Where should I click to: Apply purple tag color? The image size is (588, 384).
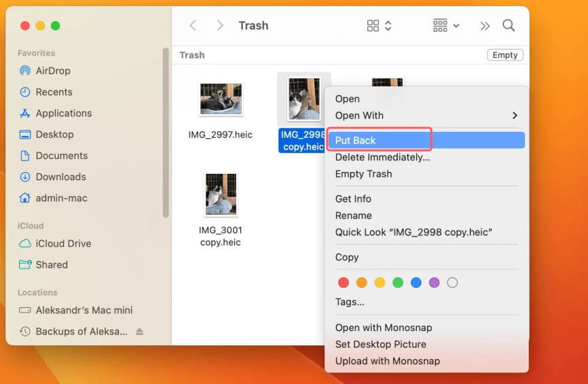click(435, 283)
